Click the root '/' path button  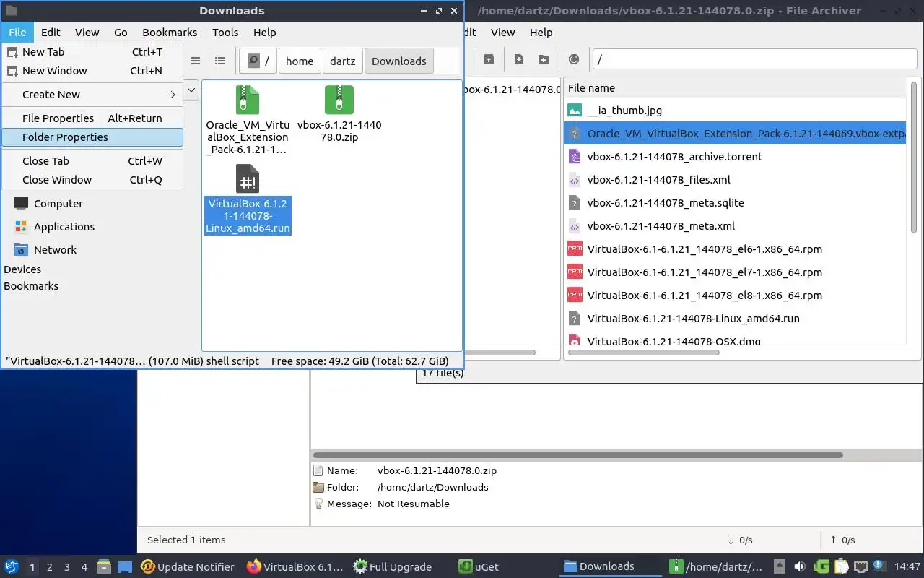point(258,61)
